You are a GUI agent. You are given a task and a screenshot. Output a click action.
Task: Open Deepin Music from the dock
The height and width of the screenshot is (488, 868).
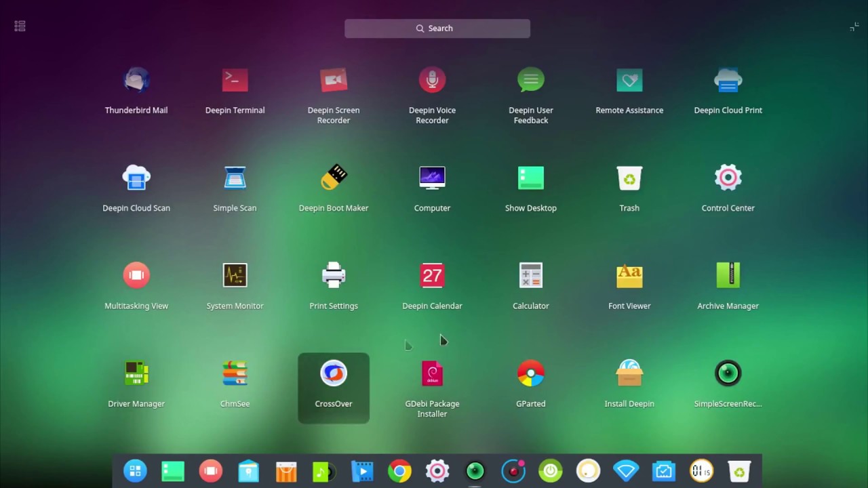(x=324, y=471)
